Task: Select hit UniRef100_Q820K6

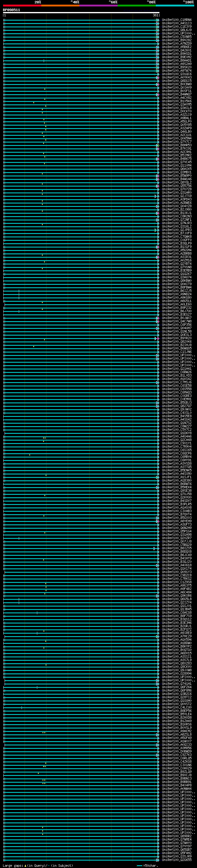Action: click(176, 342)
